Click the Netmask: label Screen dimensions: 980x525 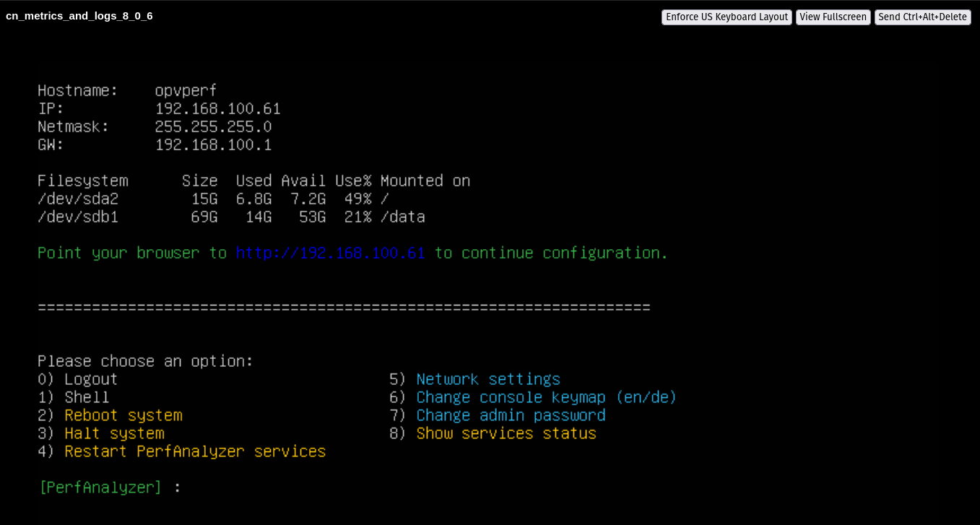[x=73, y=127]
